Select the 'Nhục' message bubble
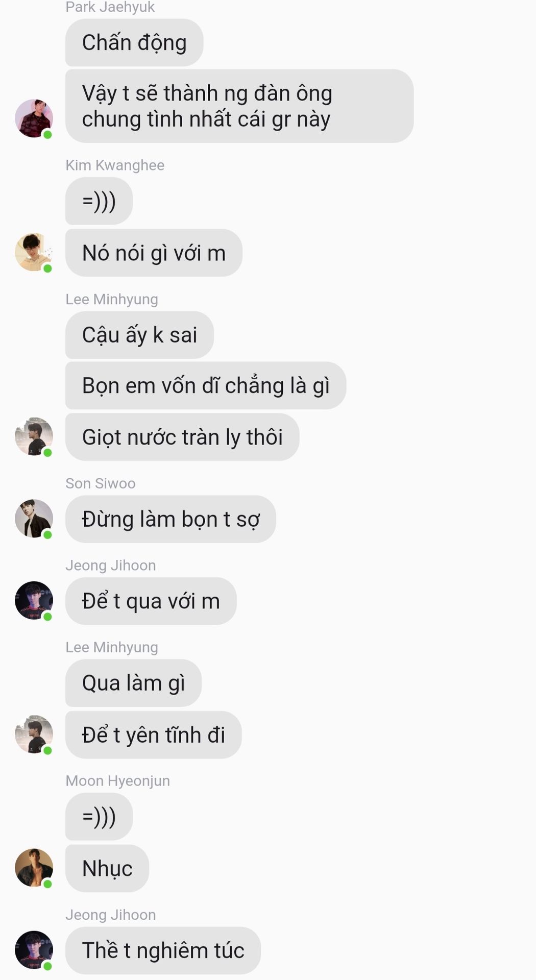Screen dimensions: 536x980 point(107,868)
